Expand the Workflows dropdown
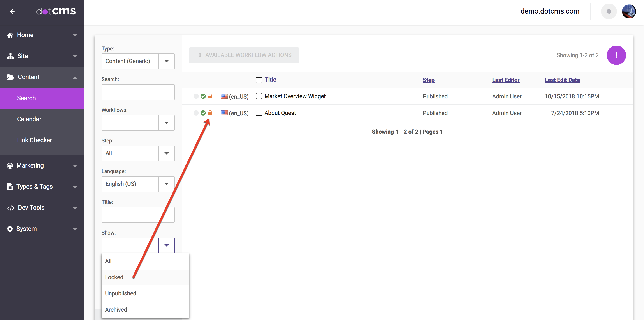 coord(166,123)
